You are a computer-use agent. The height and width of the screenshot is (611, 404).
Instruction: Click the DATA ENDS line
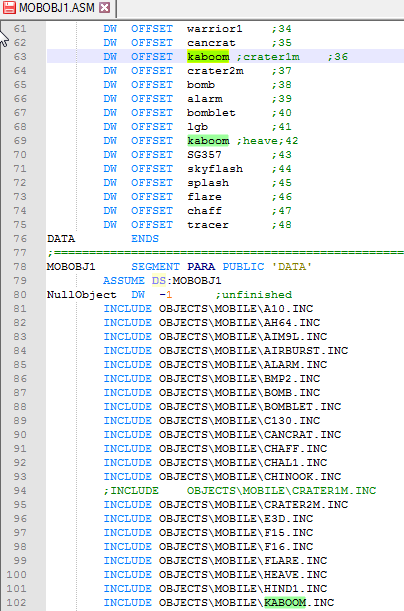(103, 238)
